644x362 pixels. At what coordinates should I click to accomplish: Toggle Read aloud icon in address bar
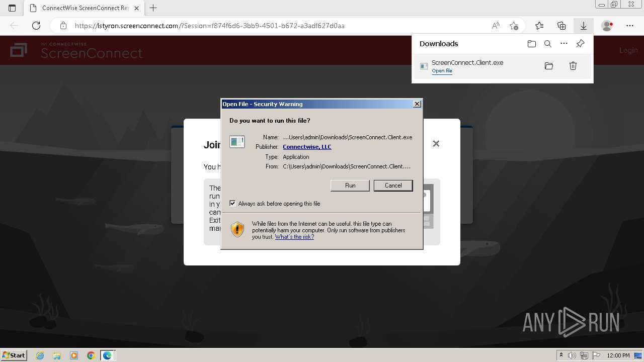[496, 26]
